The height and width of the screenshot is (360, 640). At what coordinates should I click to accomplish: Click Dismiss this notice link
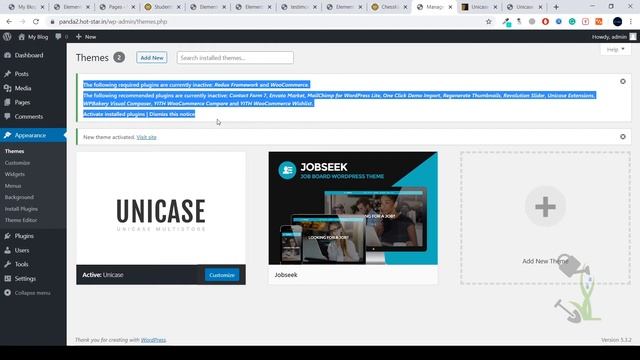click(x=172, y=114)
